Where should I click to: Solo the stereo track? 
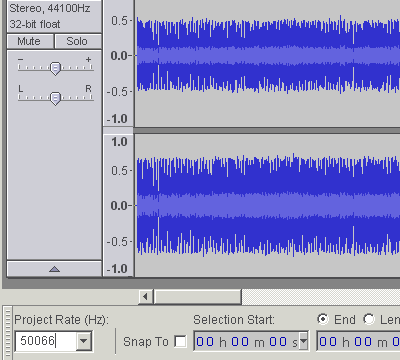click(x=78, y=41)
